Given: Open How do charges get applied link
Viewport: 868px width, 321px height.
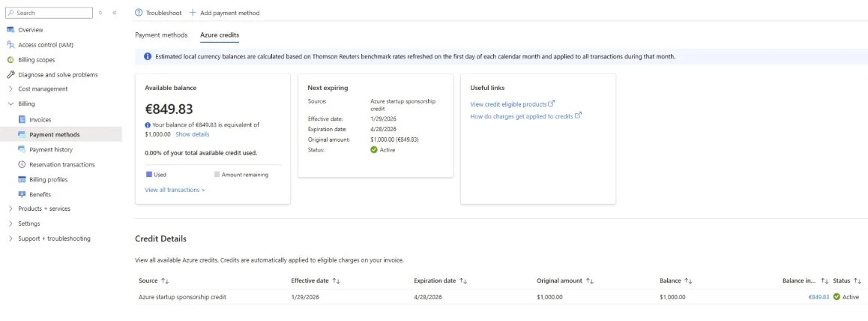Looking at the screenshot, I should point(522,116).
